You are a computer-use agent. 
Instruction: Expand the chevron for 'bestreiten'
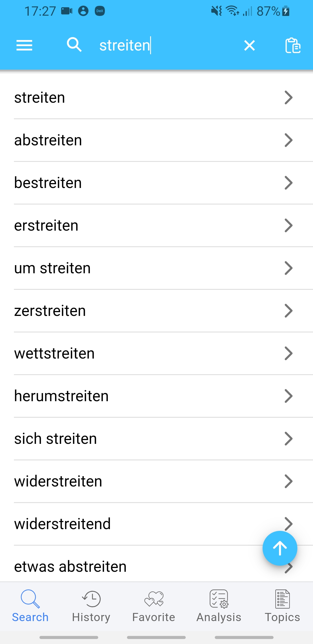[288, 183]
